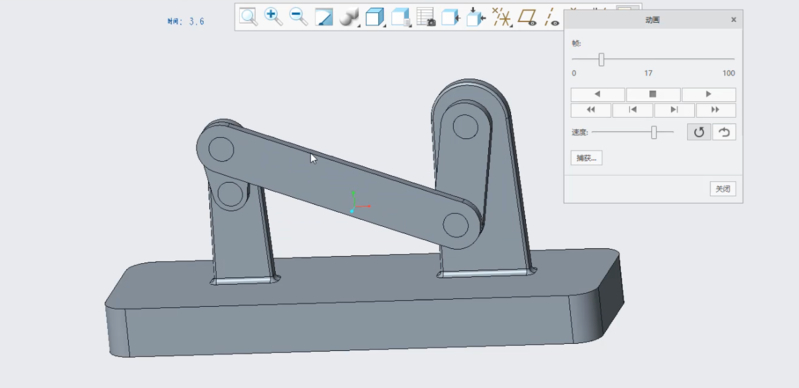Click the 速度 speed slider handle
Viewport: 799px width, 388px height.
click(x=654, y=133)
